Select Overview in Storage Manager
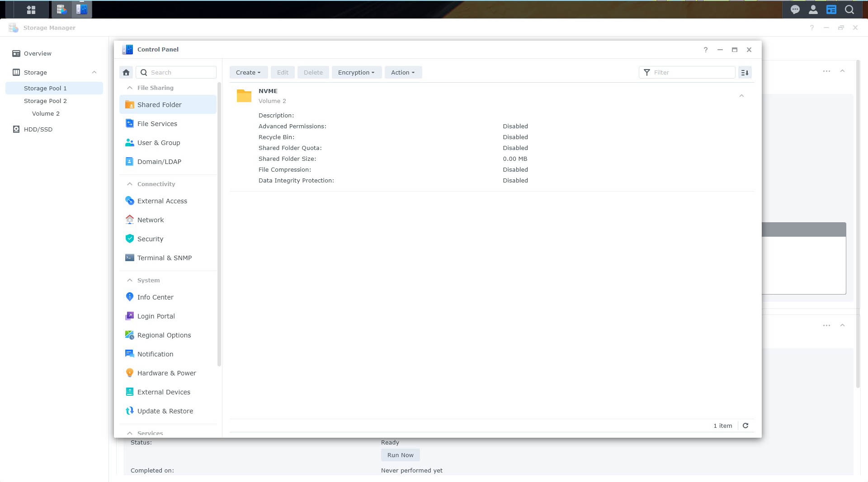868x482 pixels. (54, 53)
